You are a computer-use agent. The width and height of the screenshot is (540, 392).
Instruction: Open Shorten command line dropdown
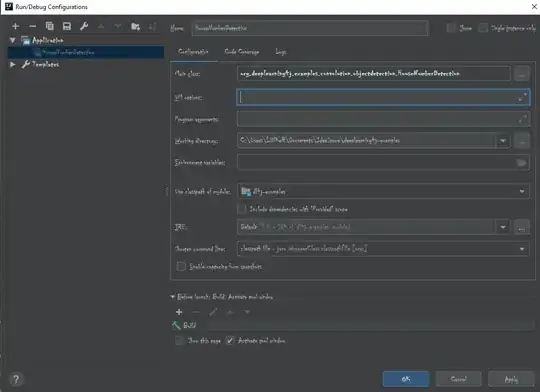point(522,249)
